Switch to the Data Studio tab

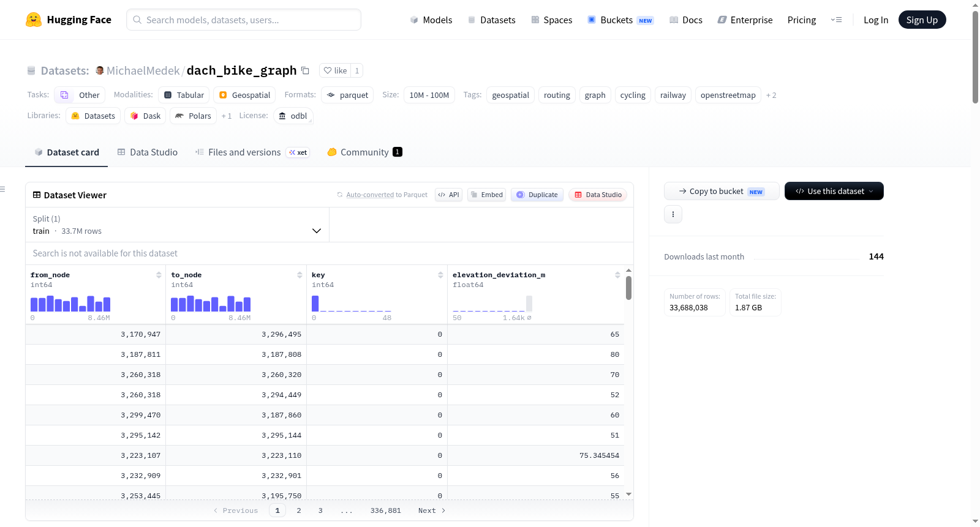148,152
